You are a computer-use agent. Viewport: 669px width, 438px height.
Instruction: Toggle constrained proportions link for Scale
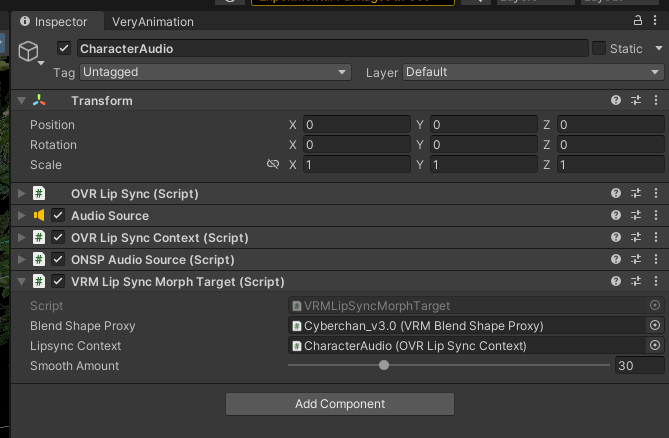273,164
